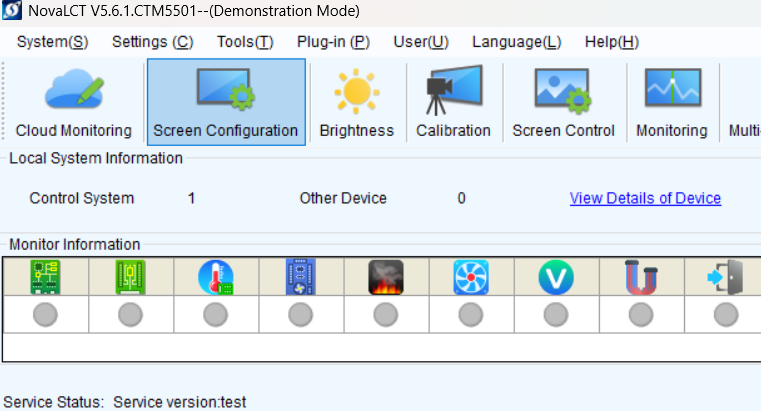Launch the Calibration tool
Viewport: 761px width, 411px height.
pyautogui.click(x=453, y=102)
